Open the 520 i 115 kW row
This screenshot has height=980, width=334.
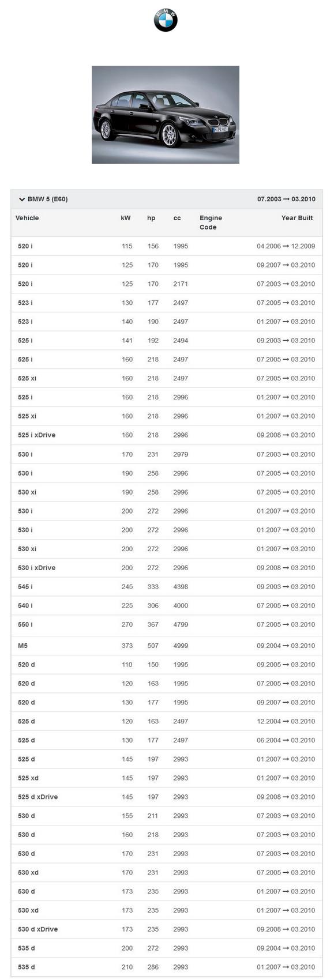click(x=167, y=246)
